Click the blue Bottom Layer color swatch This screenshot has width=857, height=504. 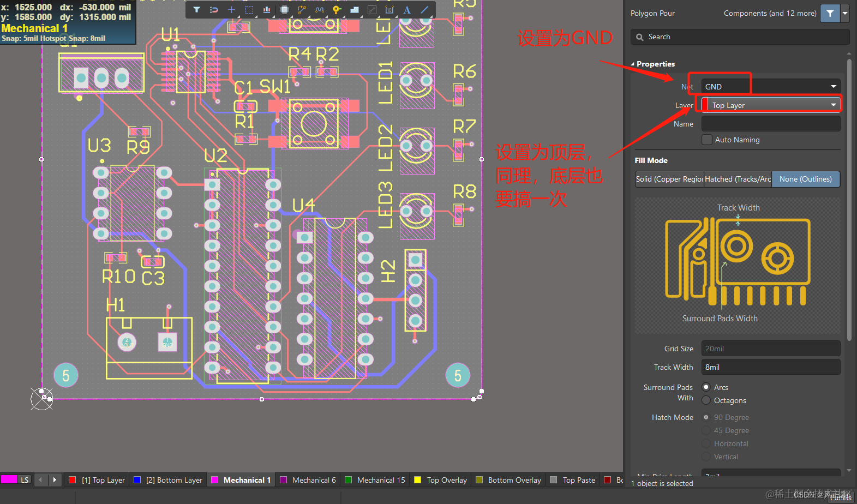137,480
